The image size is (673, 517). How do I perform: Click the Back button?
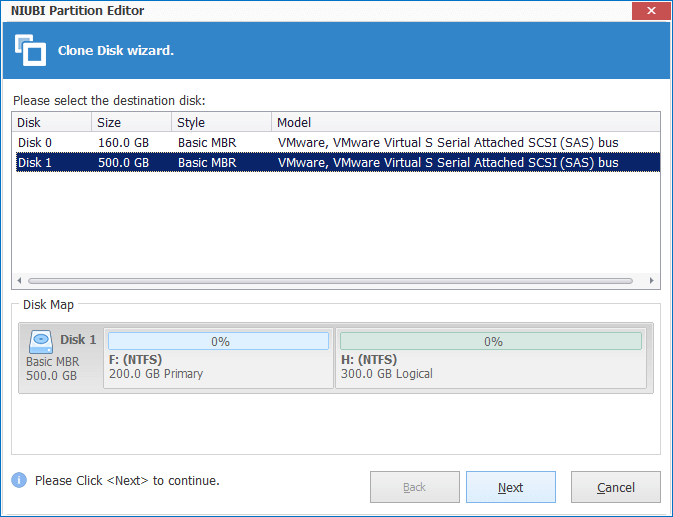tap(414, 487)
